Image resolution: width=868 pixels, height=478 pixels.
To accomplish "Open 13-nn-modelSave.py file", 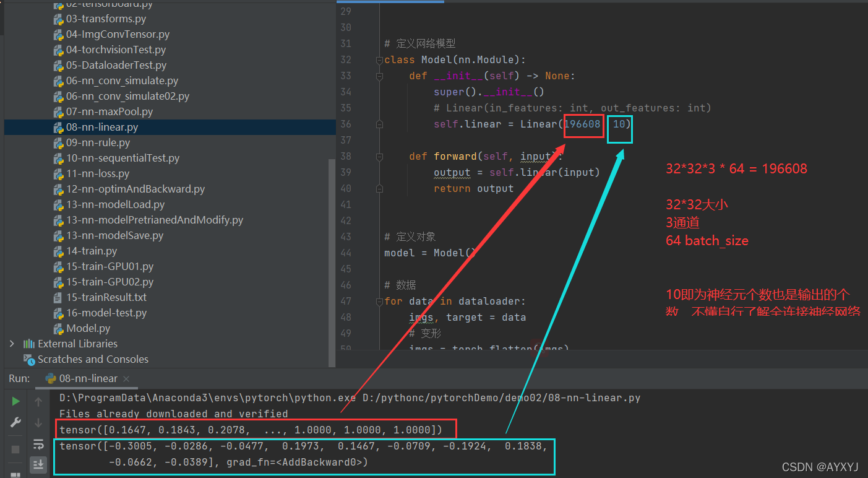I will [114, 235].
